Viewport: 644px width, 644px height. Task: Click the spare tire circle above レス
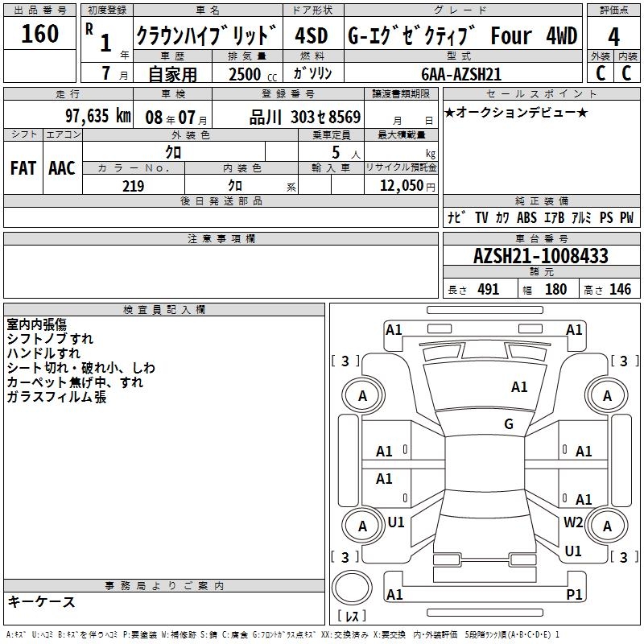353,589
